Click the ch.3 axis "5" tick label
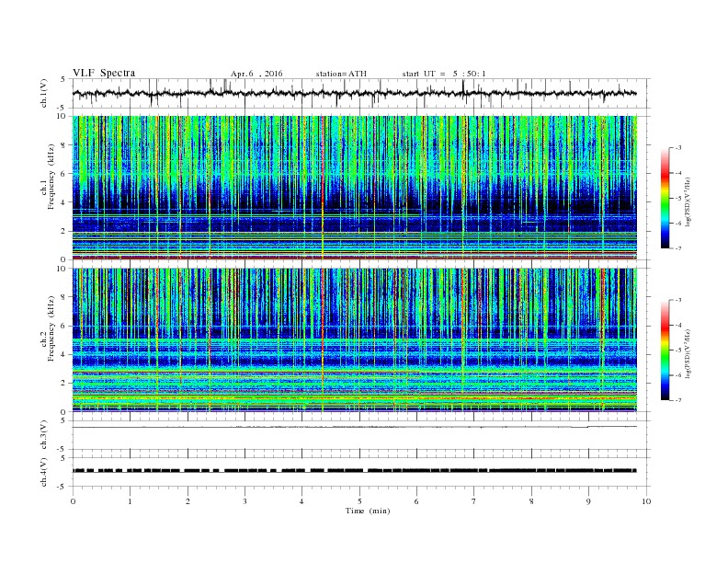Screen dimensions: 728x563 click(63, 420)
